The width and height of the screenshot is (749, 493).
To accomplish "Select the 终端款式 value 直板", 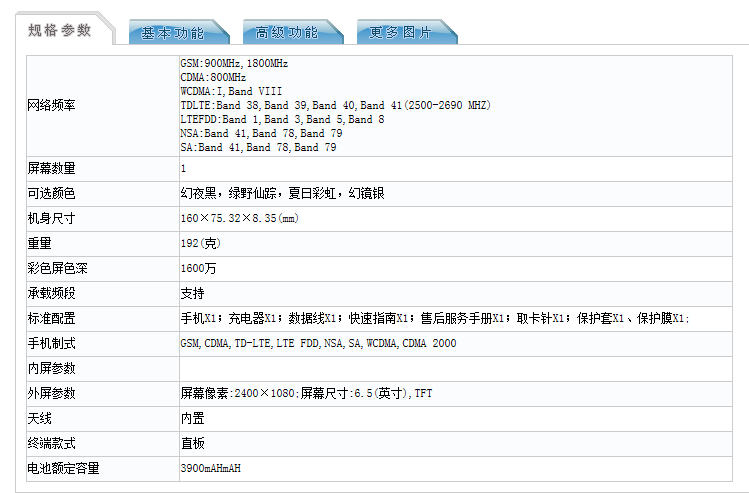I will click(192, 443).
